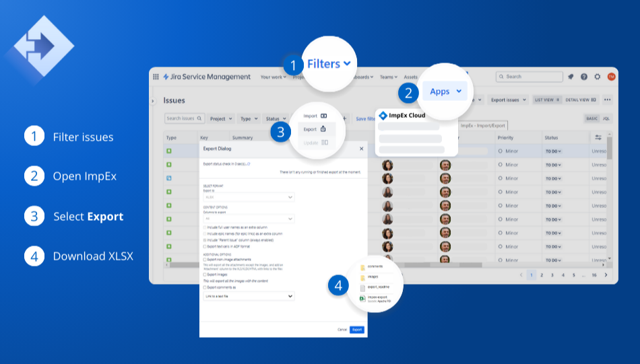Enable Export text cells in ADF format
The height and width of the screenshot is (364, 640).
coord(205,247)
